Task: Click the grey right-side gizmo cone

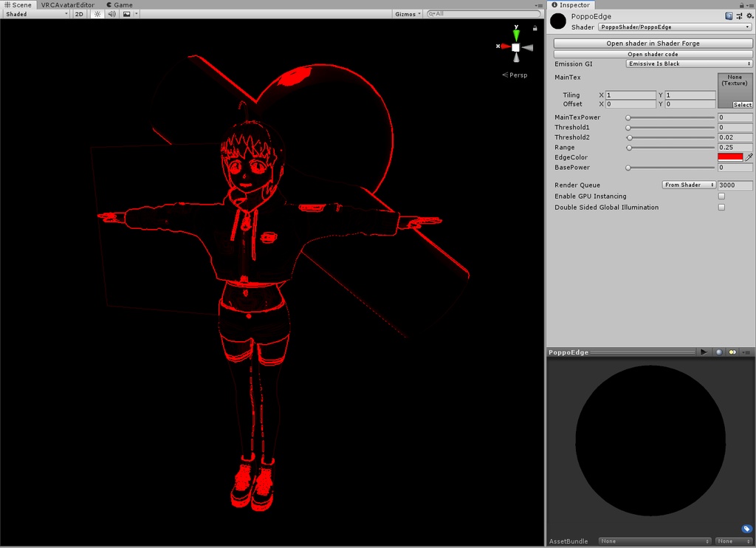Action: tap(527, 48)
